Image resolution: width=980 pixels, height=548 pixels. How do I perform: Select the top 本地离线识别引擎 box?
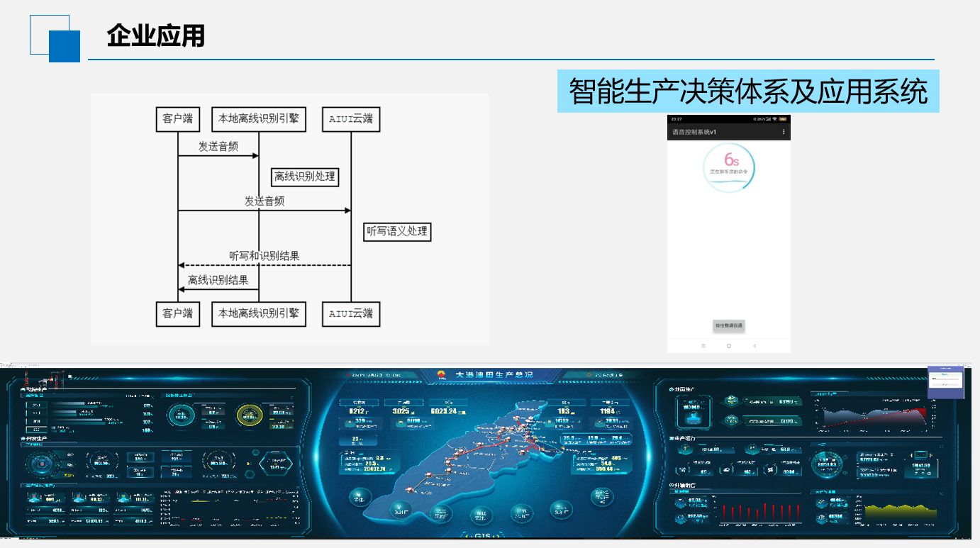point(259,118)
